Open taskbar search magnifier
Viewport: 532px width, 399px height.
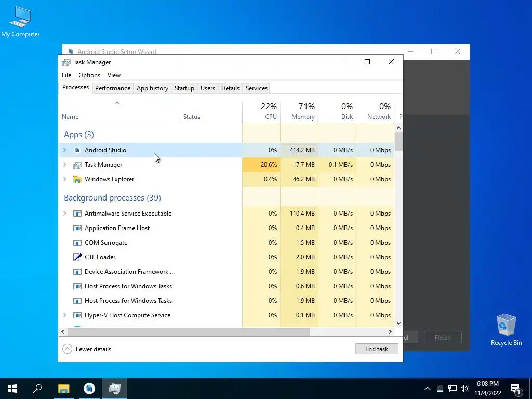pos(37,389)
